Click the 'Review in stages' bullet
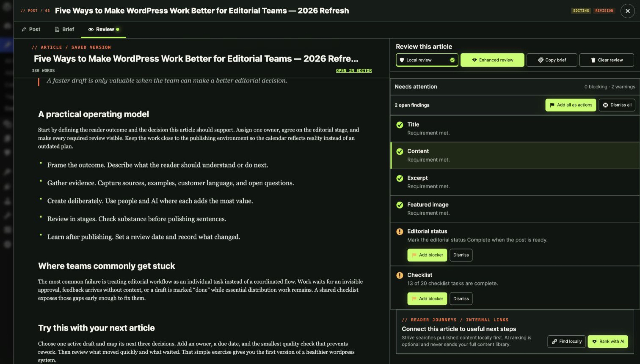 pyautogui.click(x=137, y=219)
